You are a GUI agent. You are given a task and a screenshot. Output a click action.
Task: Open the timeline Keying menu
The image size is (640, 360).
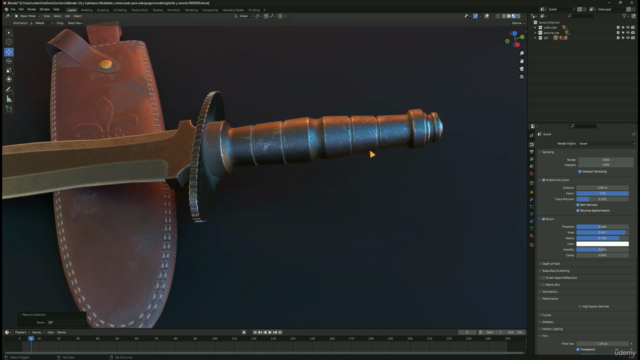point(37,332)
